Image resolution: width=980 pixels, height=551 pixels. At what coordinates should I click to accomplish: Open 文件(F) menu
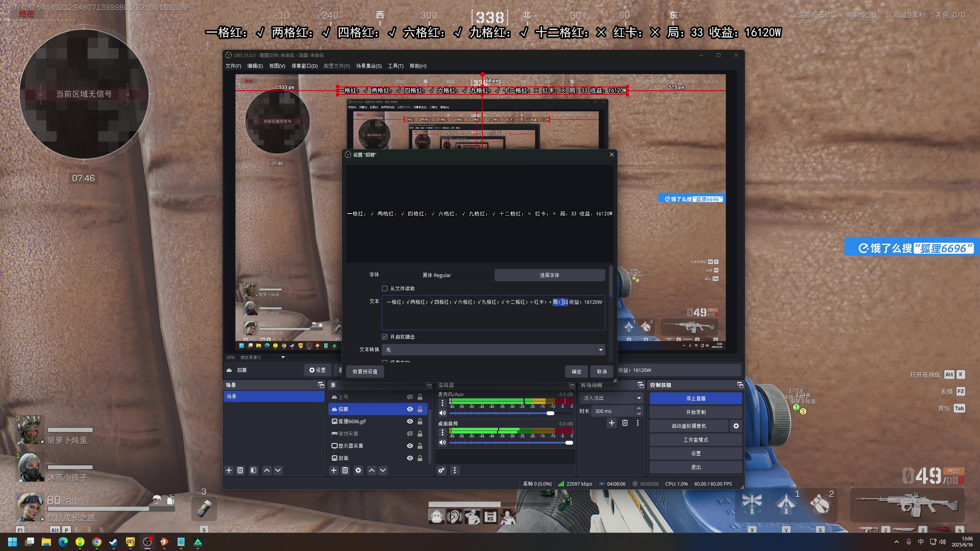(x=233, y=66)
